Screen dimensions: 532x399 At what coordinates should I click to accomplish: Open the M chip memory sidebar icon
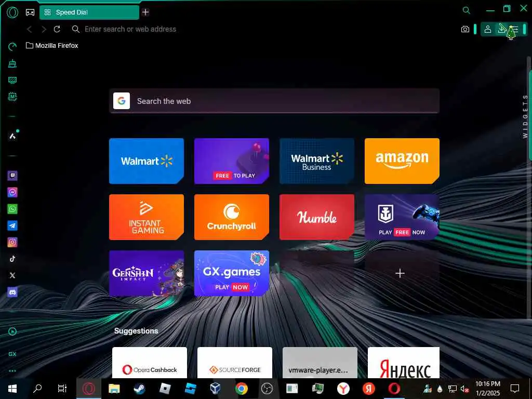[12, 97]
